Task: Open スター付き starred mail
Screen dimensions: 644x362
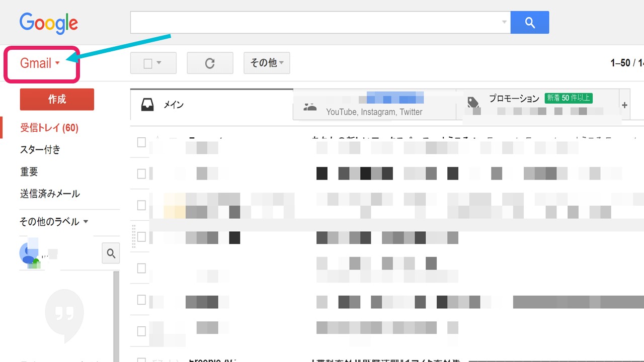Action: point(40,149)
